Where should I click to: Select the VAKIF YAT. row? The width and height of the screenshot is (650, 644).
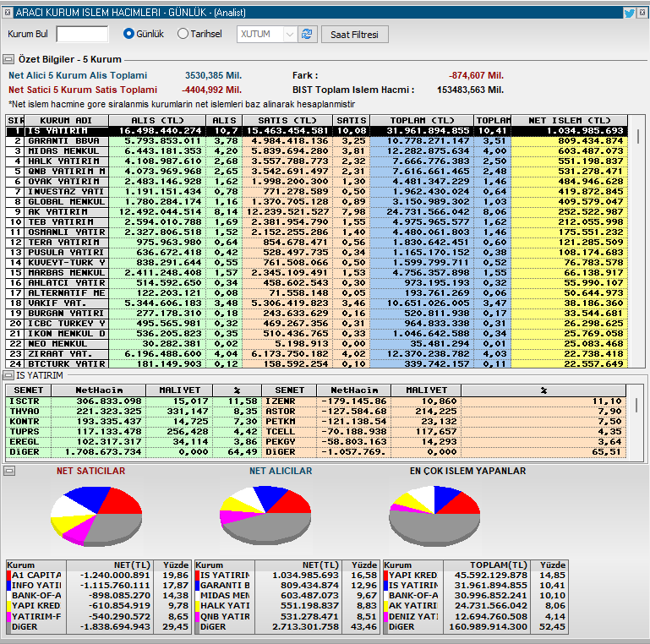point(317,303)
